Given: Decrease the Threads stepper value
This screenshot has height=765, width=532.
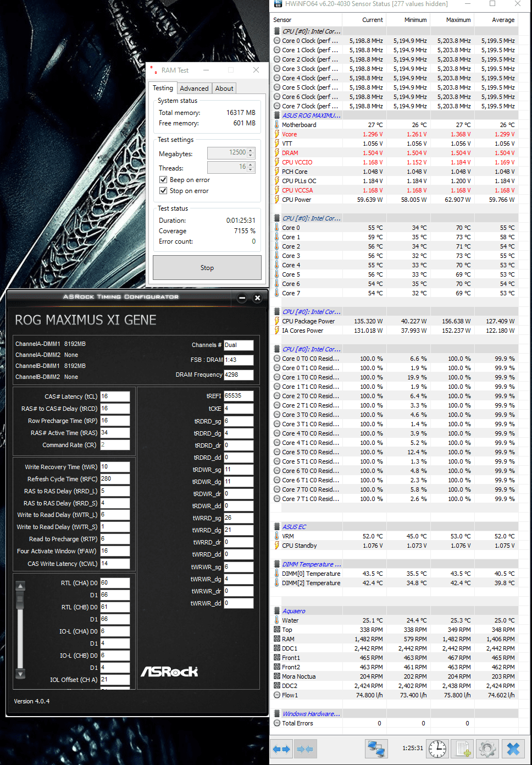Looking at the screenshot, I should (x=251, y=170).
